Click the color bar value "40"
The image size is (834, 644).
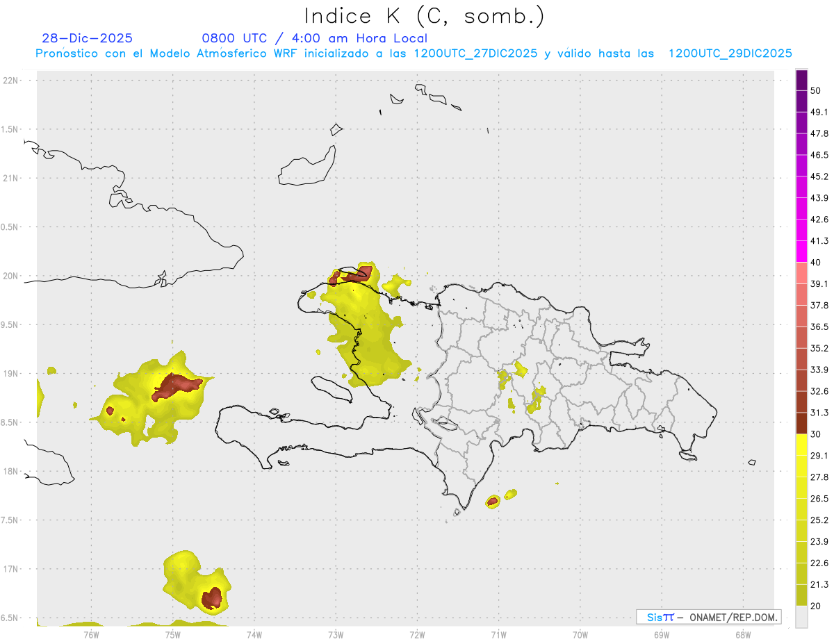tap(817, 263)
